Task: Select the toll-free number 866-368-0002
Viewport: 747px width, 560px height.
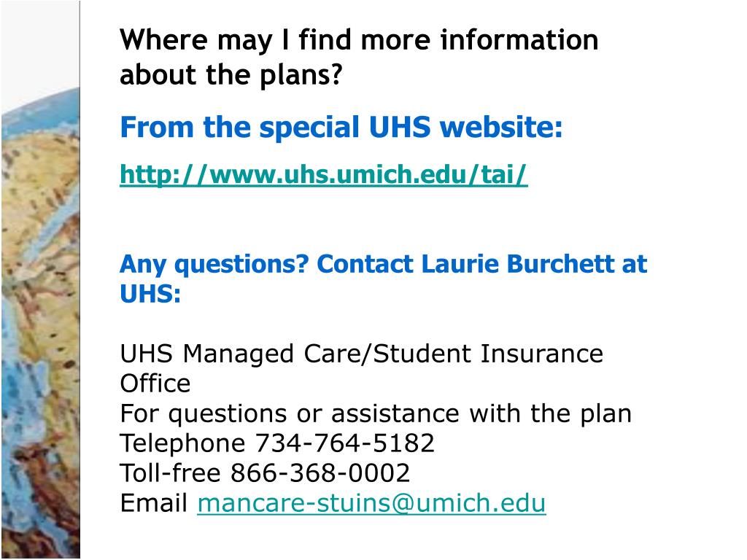Action: tap(320, 474)
